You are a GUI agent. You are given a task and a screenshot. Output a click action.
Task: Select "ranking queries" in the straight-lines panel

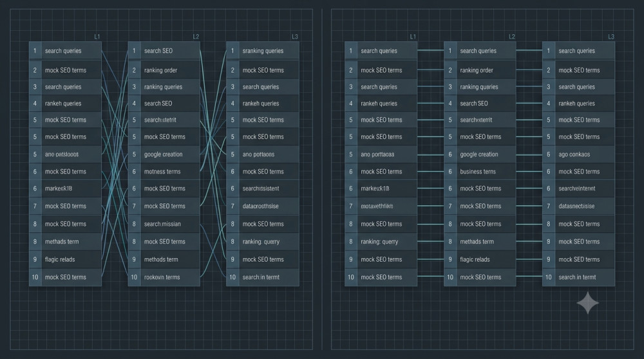480,87
